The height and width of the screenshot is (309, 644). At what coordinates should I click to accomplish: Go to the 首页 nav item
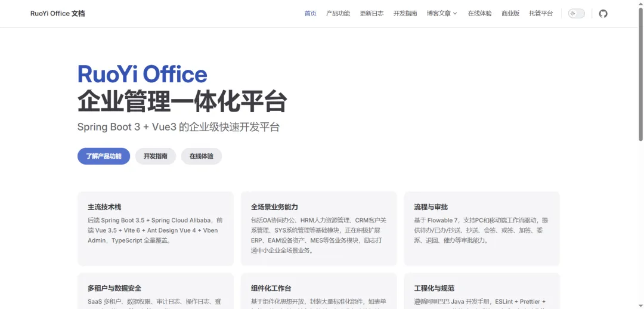tap(311, 14)
